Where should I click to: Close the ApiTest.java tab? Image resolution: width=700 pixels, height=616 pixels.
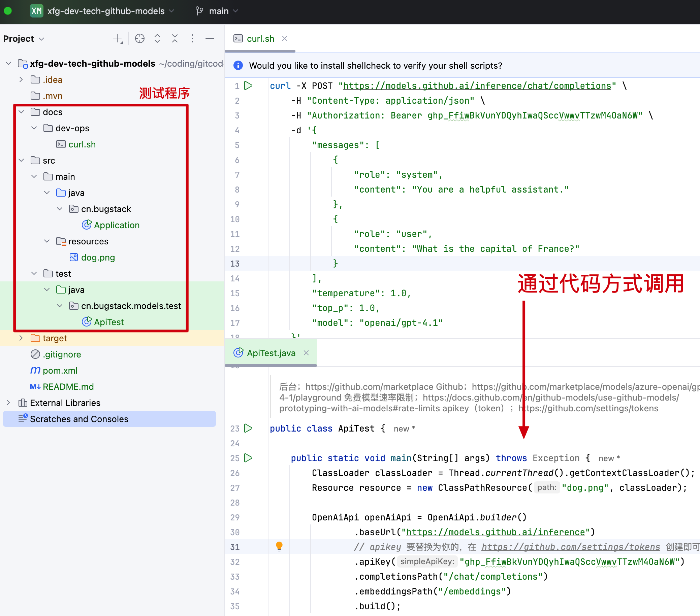[x=306, y=353]
